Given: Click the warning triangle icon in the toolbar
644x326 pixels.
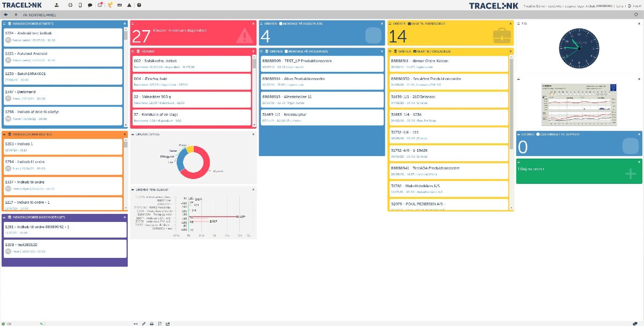Looking at the screenshot, I should point(129,5).
